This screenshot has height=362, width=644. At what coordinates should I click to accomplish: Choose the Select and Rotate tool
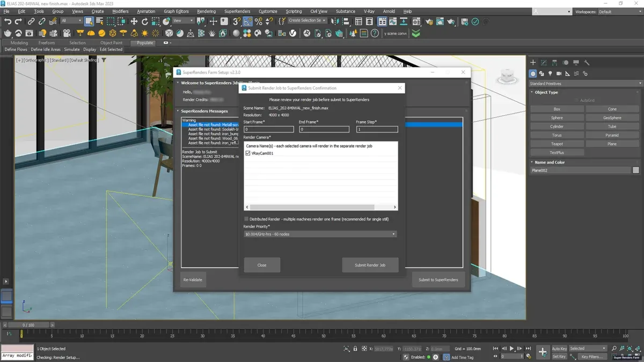(145, 21)
